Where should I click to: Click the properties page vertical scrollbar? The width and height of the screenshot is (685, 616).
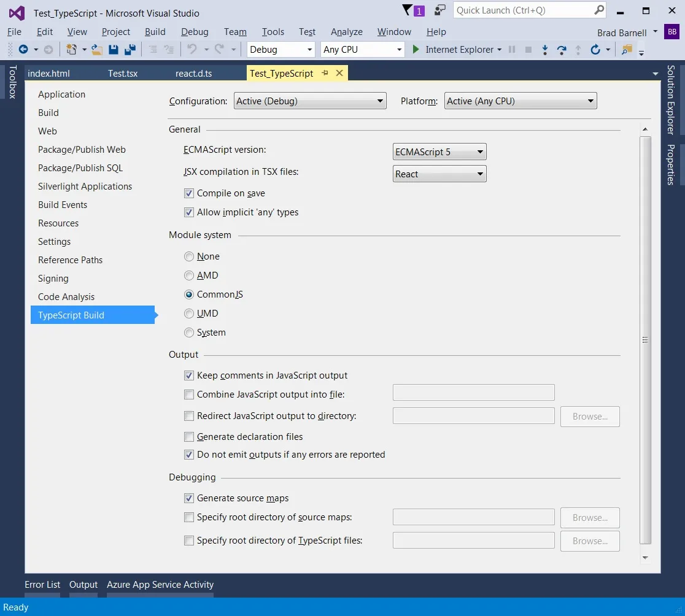pyautogui.click(x=645, y=340)
